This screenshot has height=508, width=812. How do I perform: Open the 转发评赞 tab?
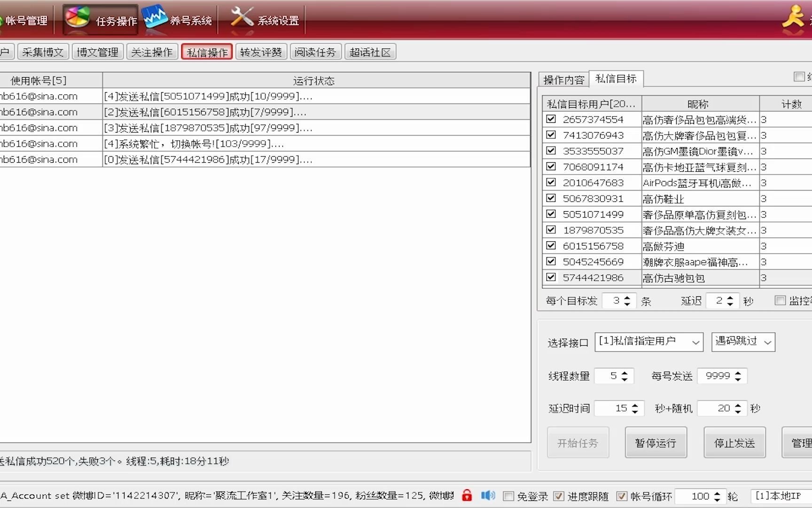click(x=261, y=52)
